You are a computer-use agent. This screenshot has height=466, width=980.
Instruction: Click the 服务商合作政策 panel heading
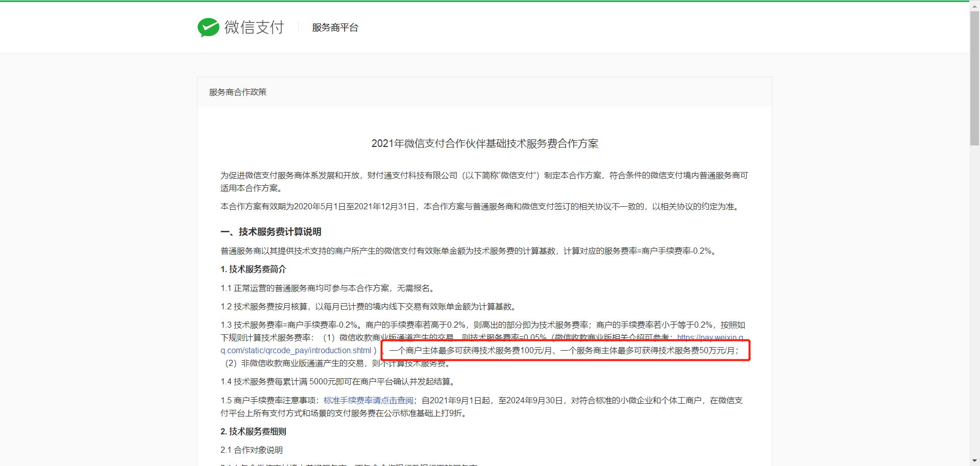click(x=238, y=92)
